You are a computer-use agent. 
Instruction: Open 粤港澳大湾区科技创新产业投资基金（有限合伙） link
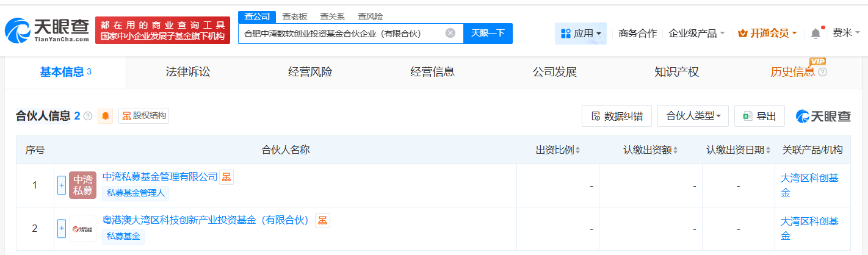(x=206, y=220)
